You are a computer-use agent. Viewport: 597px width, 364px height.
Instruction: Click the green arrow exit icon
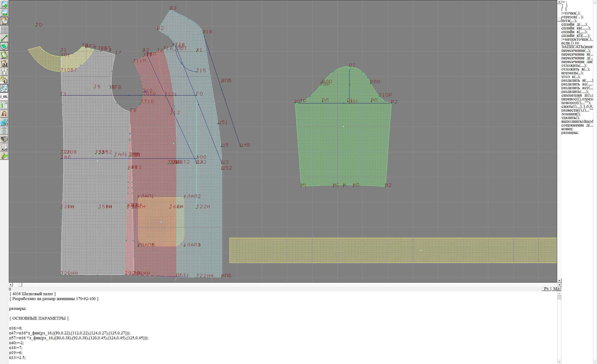tap(4, 156)
